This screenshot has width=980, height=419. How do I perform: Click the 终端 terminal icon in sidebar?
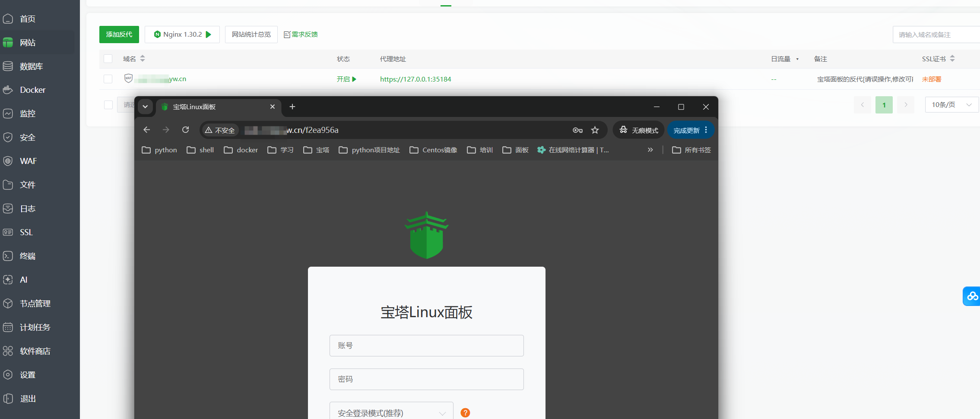click(8, 256)
